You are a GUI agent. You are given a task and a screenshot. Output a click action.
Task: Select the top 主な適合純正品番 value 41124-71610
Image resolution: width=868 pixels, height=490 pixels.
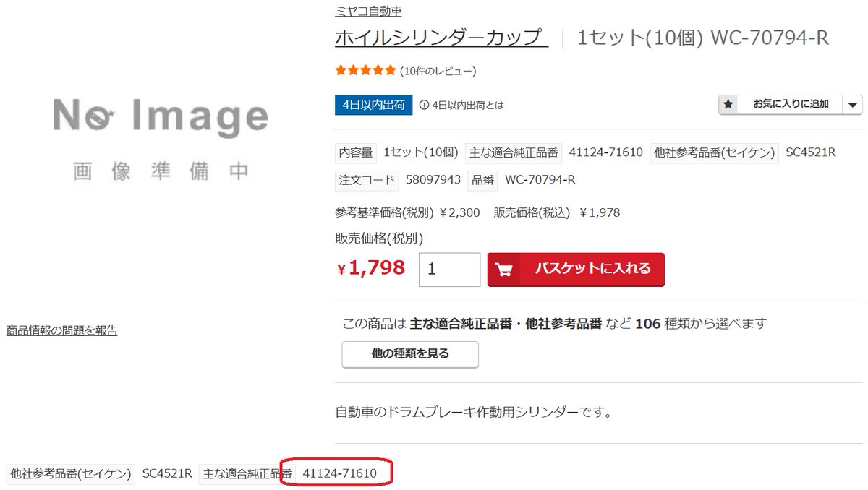click(x=606, y=152)
